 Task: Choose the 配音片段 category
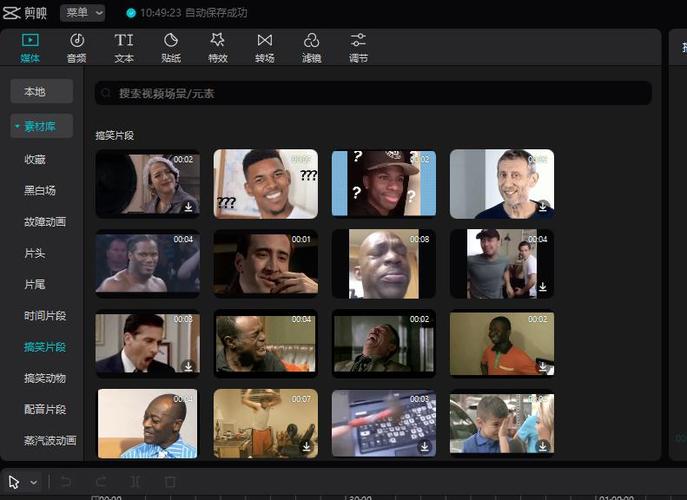tap(45, 410)
